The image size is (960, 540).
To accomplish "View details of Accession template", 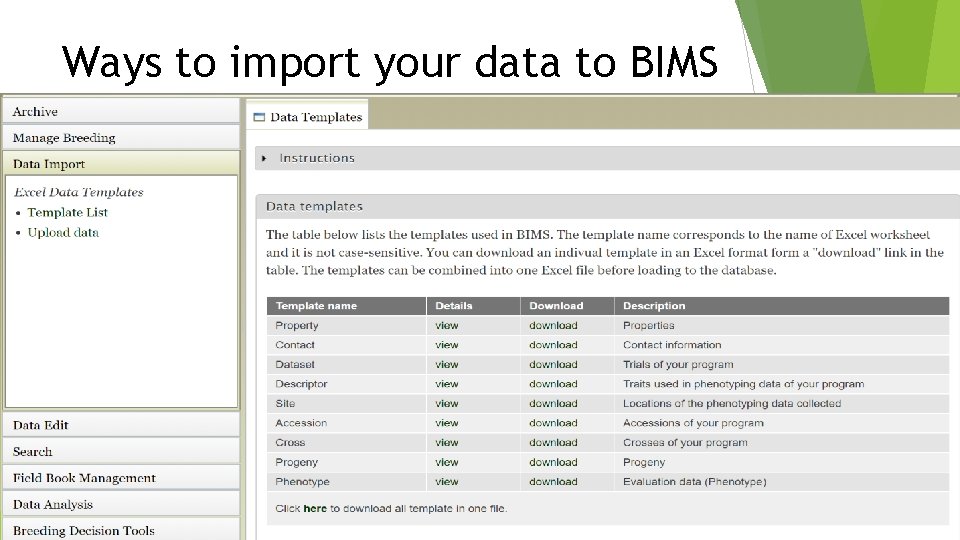I will tap(446, 423).
